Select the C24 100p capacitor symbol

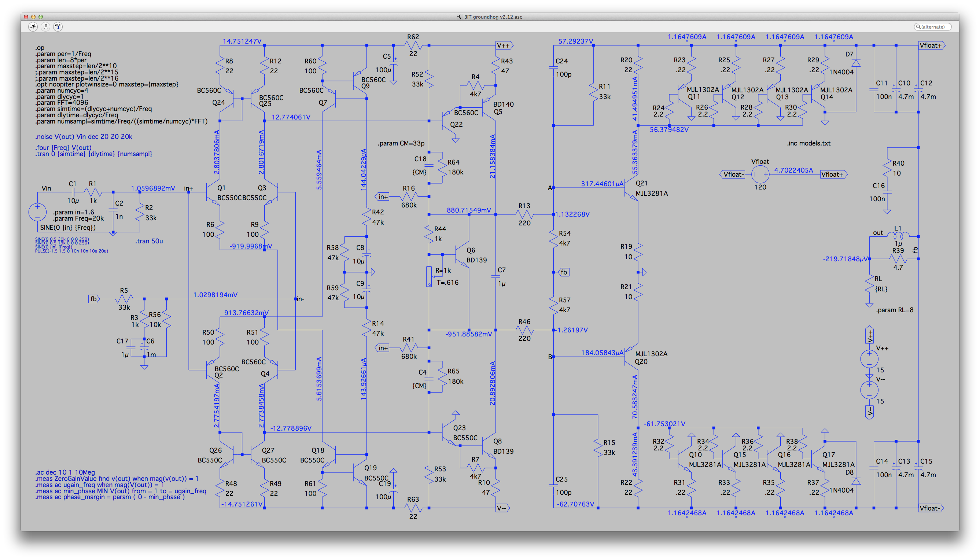(x=553, y=67)
